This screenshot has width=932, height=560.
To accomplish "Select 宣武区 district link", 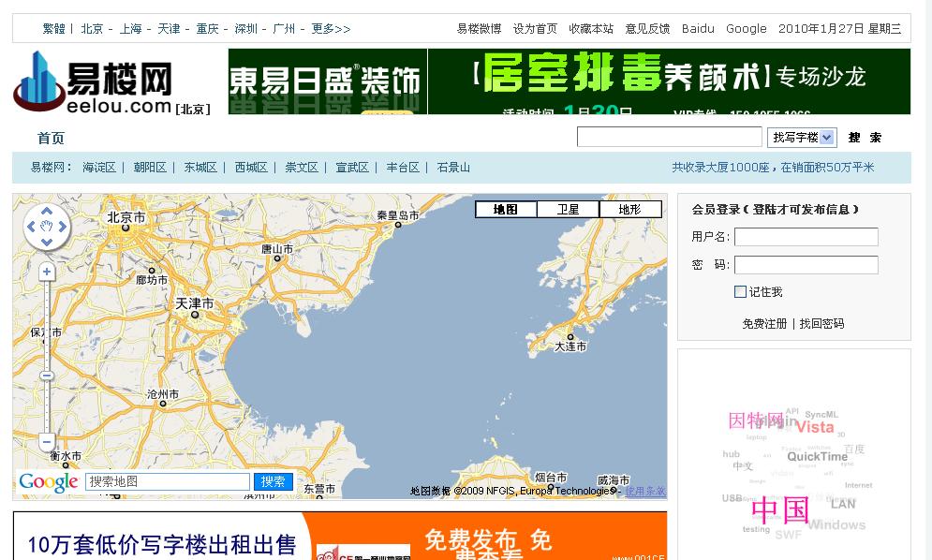I will [x=352, y=168].
